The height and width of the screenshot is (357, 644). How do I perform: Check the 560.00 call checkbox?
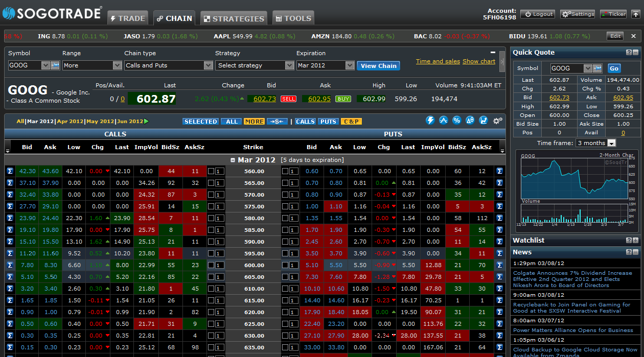(x=211, y=171)
